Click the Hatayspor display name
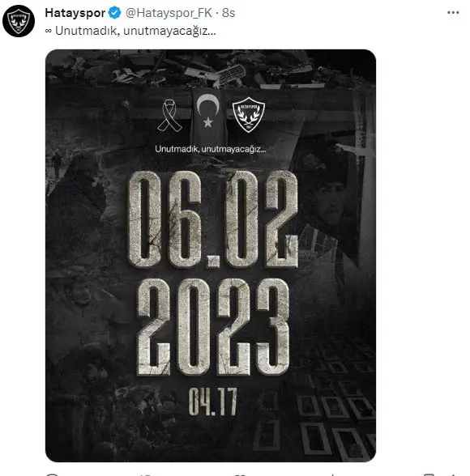 [75, 13]
